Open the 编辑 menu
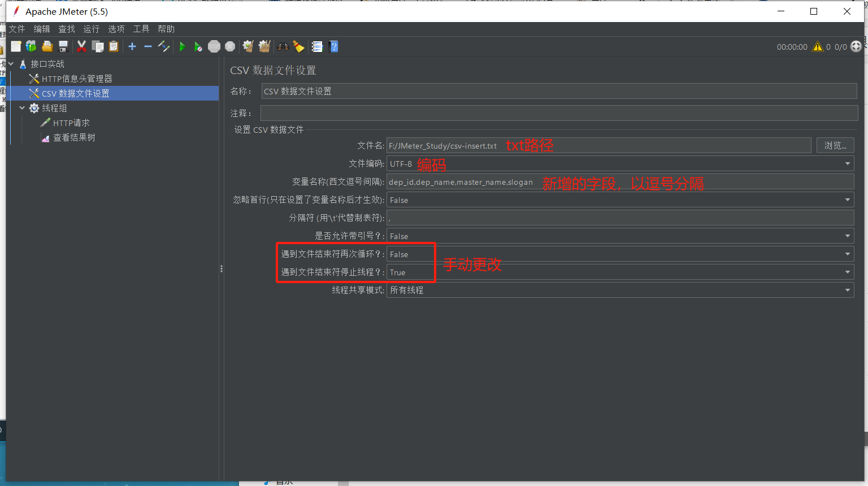The width and height of the screenshot is (868, 486). pyautogui.click(x=42, y=29)
